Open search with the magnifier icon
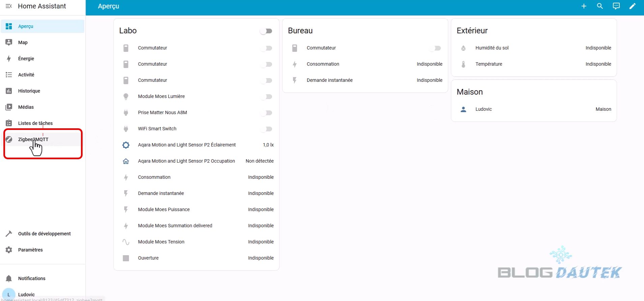644x301 pixels. point(600,6)
